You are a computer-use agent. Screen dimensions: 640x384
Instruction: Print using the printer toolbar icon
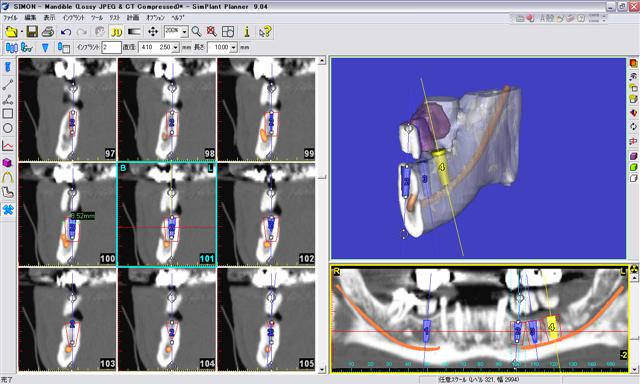(48, 32)
